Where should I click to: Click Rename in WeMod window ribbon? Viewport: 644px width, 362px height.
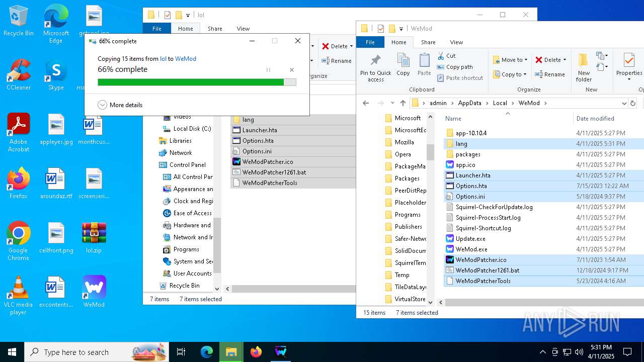pos(550,74)
